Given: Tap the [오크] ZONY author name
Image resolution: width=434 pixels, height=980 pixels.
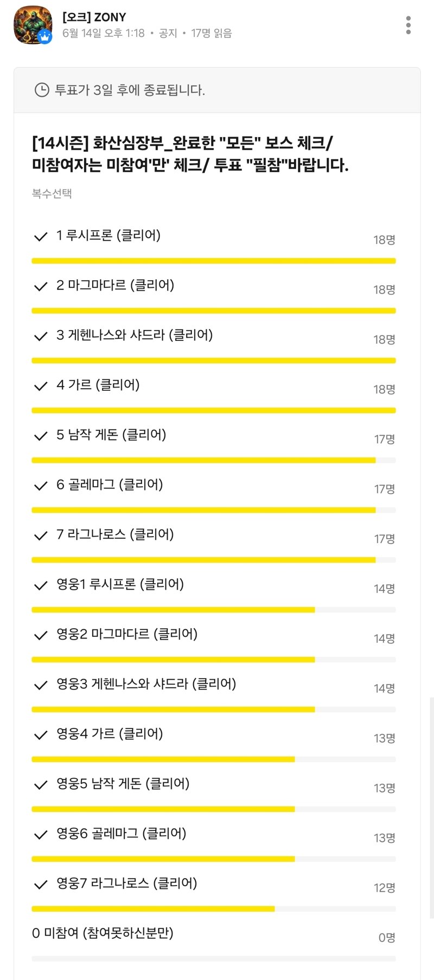Looking at the screenshot, I should tap(94, 17).
